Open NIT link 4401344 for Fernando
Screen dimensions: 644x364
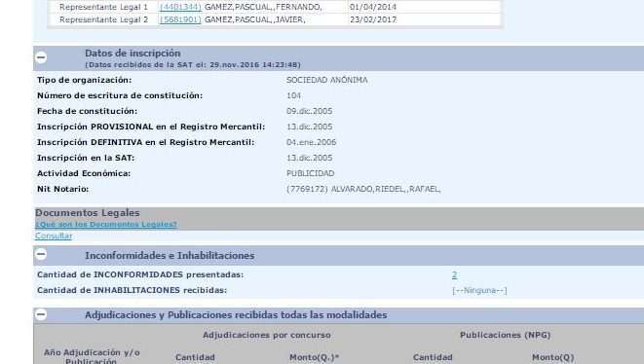point(180,7)
